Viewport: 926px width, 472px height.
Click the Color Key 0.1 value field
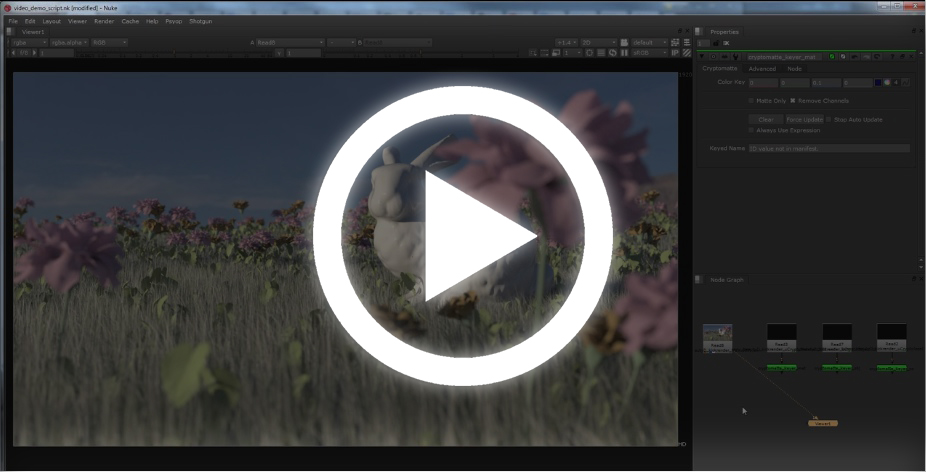(826, 83)
